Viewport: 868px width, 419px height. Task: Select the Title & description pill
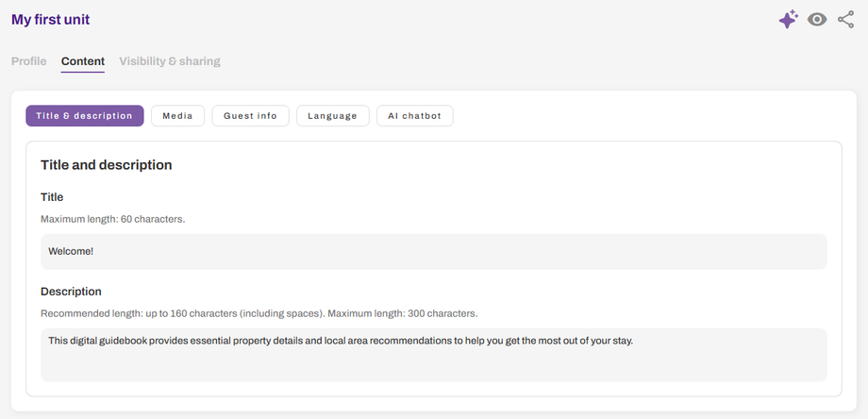(x=84, y=116)
